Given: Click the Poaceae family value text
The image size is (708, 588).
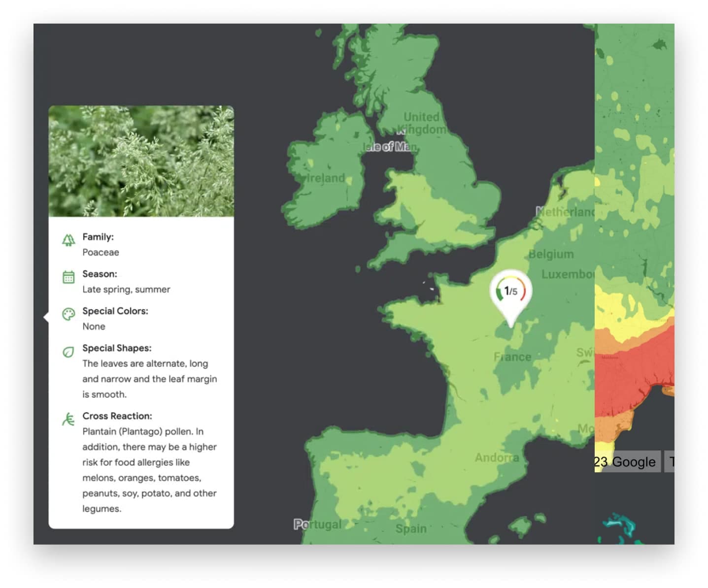Looking at the screenshot, I should (101, 252).
